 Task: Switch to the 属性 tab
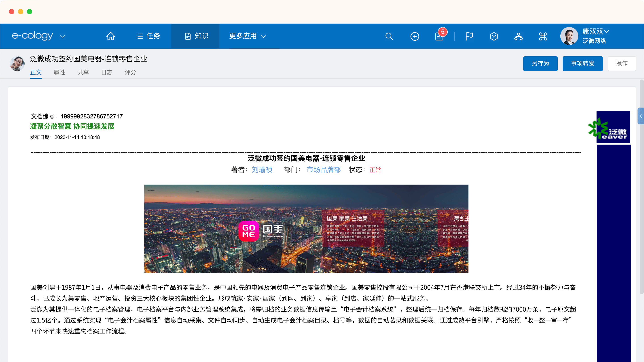(59, 72)
